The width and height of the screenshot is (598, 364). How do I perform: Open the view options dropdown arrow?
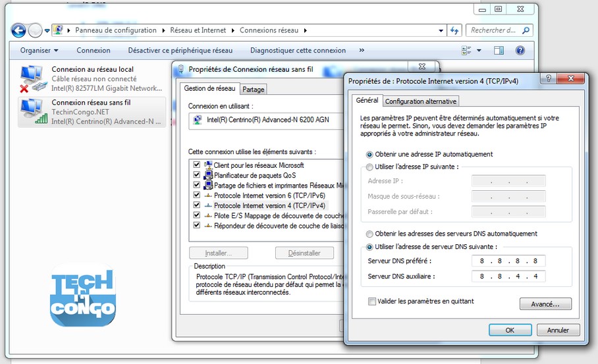click(479, 50)
